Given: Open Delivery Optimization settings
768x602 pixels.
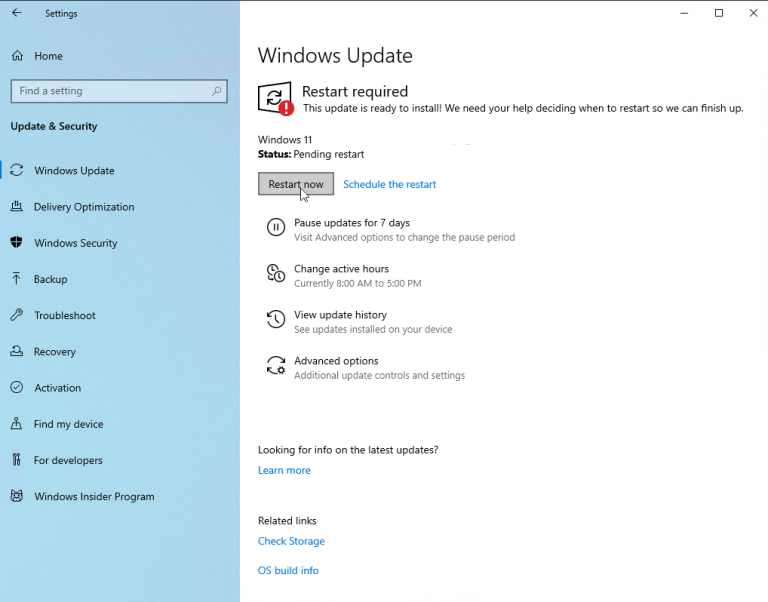Looking at the screenshot, I should click(84, 207).
